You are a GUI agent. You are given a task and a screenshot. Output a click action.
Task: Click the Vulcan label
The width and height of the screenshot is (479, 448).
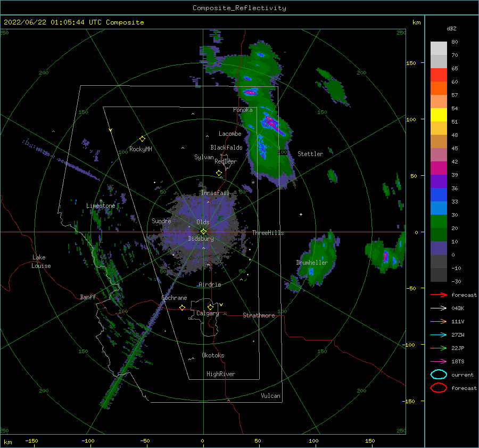coord(271,396)
